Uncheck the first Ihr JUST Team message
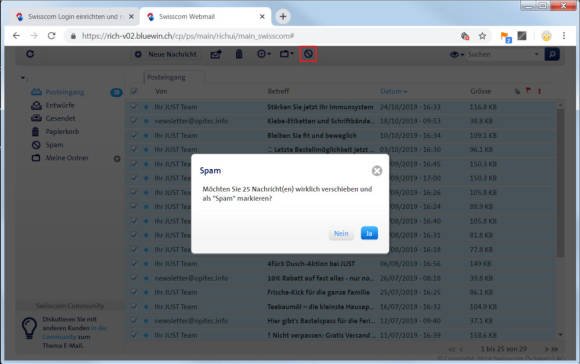This screenshot has width=580, height=364. pos(134,107)
